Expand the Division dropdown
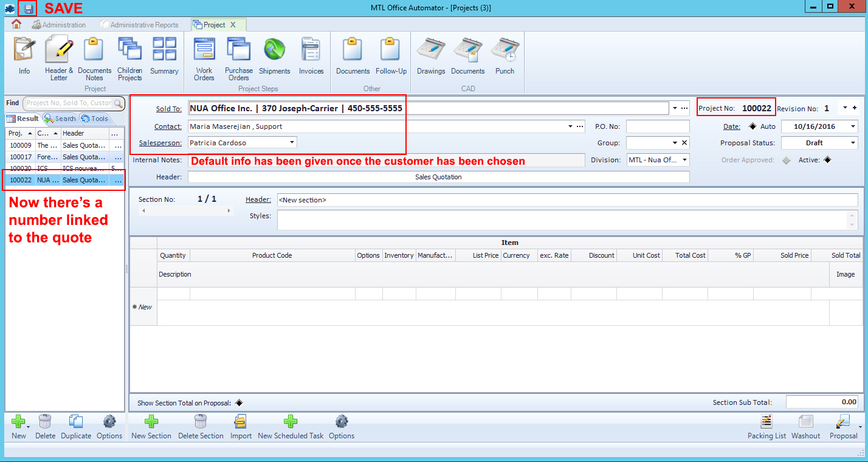This screenshot has width=868, height=462. tap(685, 160)
